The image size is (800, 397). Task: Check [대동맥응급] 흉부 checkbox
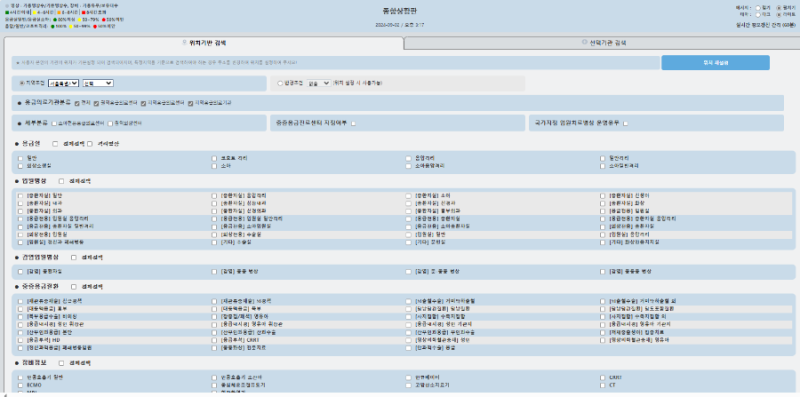[x=20, y=309]
